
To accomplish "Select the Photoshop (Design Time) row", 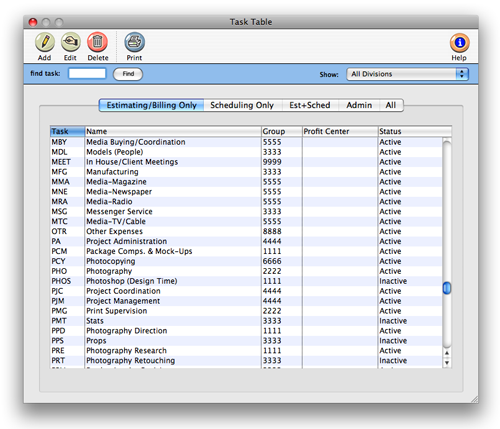I will click(246, 281).
